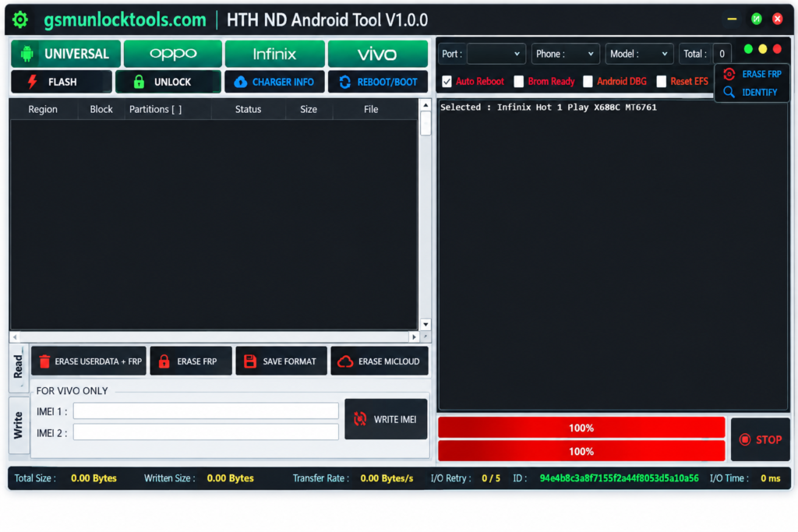
Task: Click the 'Selected : Infinix Hot 1 Play' log line
Action: [x=549, y=107]
